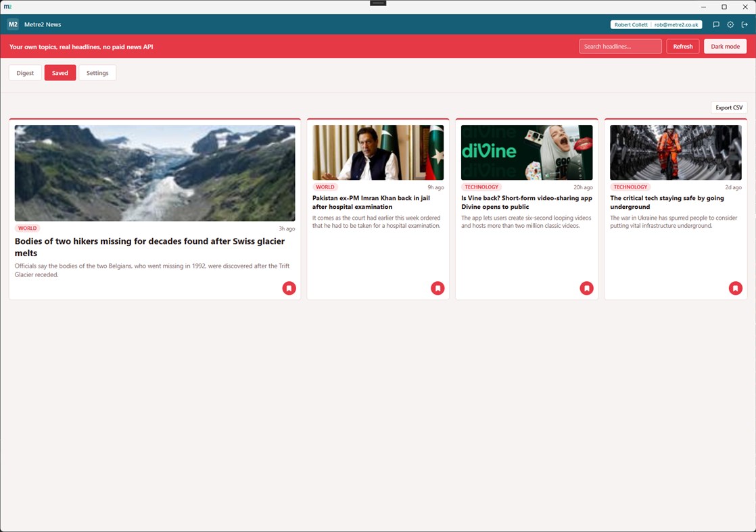
Task: Click the '9h ago' timestamp
Action: pos(436,187)
